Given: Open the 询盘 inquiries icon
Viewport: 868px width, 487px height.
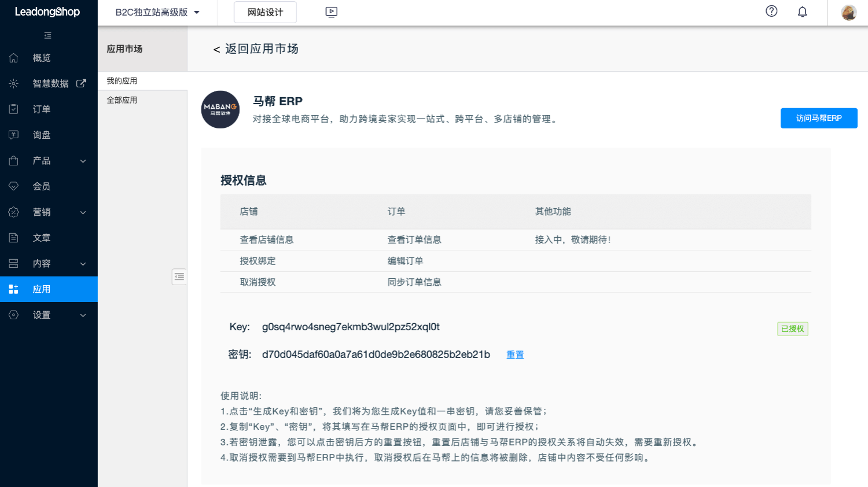Looking at the screenshot, I should click(x=13, y=135).
